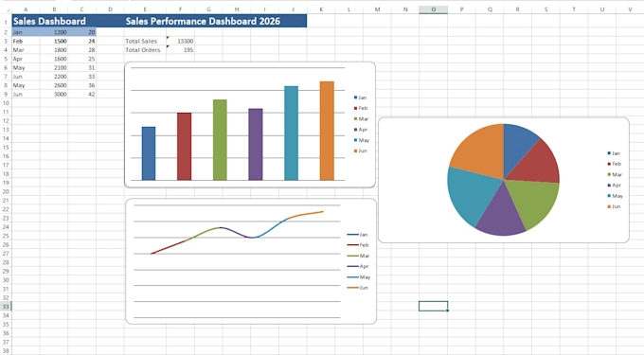Select the cell containing 3000

pyautogui.click(x=54, y=94)
